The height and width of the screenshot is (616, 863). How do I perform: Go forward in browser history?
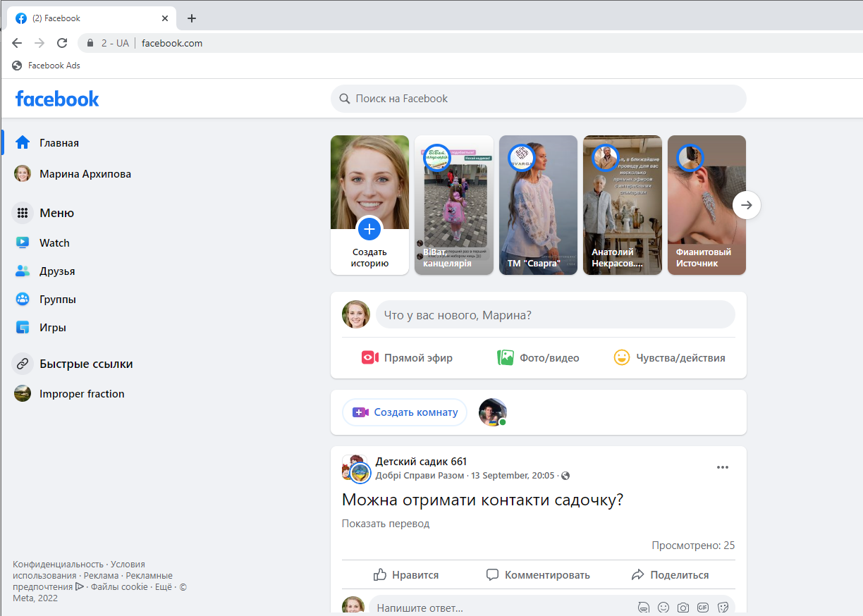click(x=39, y=43)
